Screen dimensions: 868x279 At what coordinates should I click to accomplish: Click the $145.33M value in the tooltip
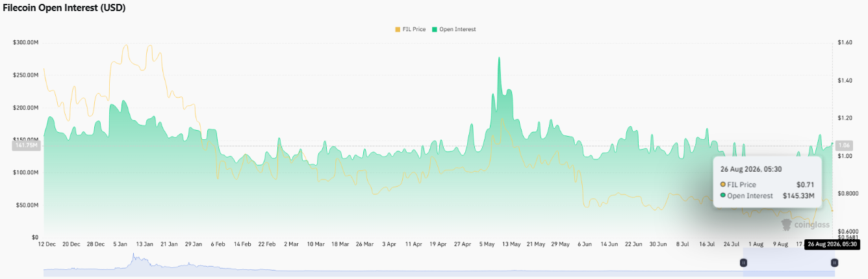798,196
